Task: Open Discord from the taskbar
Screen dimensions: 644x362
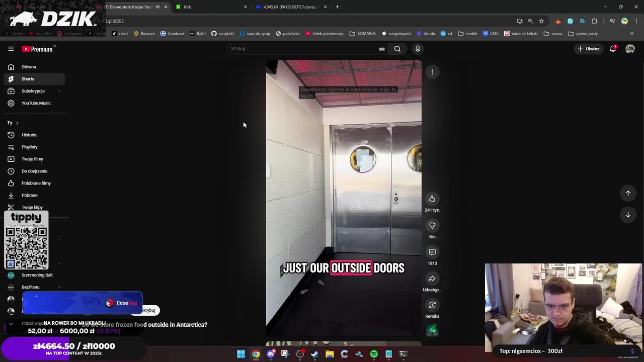Action: click(x=271, y=354)
